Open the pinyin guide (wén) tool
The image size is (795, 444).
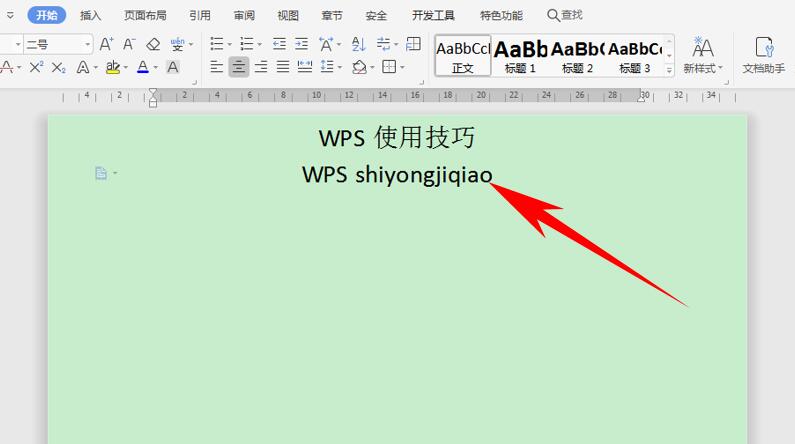tap(177, 44)
